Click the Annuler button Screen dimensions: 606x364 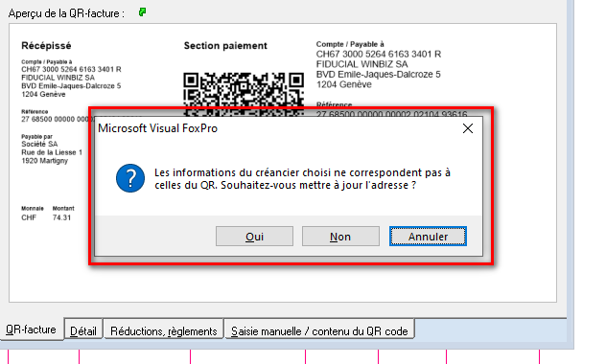(428, 237)
